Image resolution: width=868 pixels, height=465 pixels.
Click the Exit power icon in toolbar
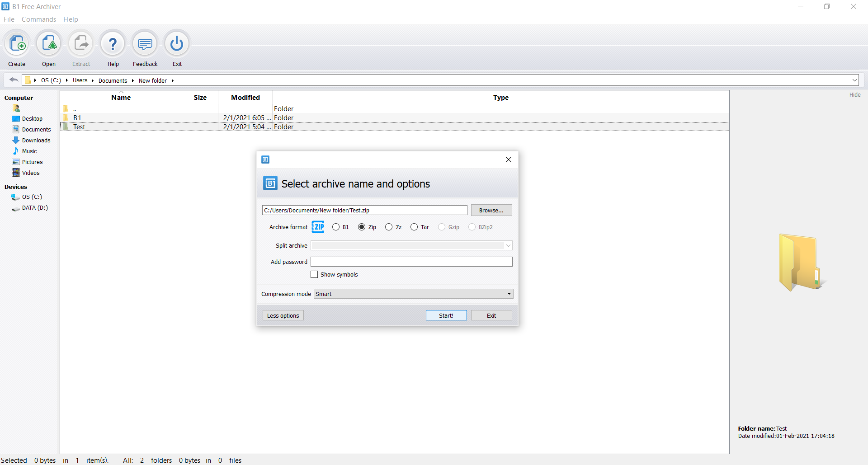click(x=177, y=44)
